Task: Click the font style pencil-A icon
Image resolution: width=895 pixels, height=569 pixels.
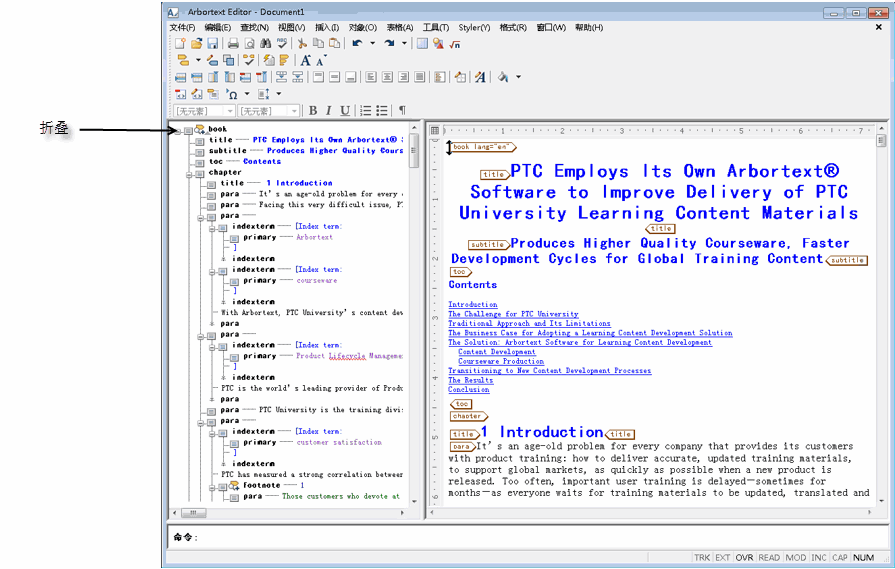Action: point(480,77)
